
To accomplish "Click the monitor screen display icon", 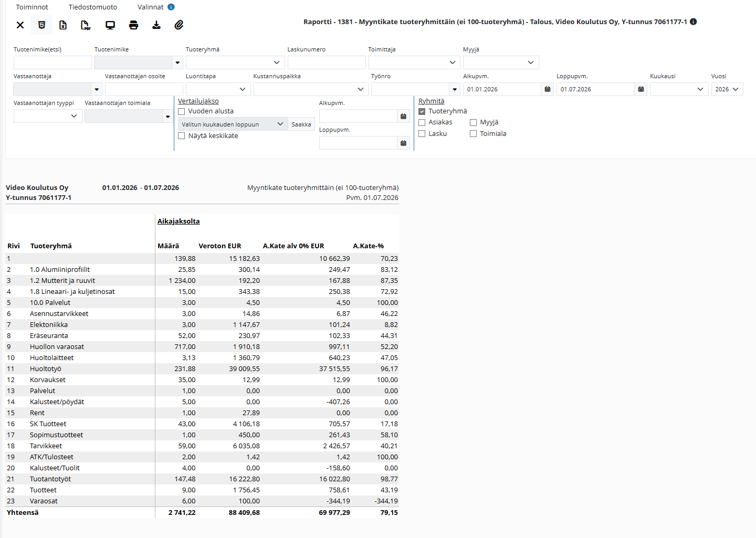I will pyautogui.click(x=110, y=25).
